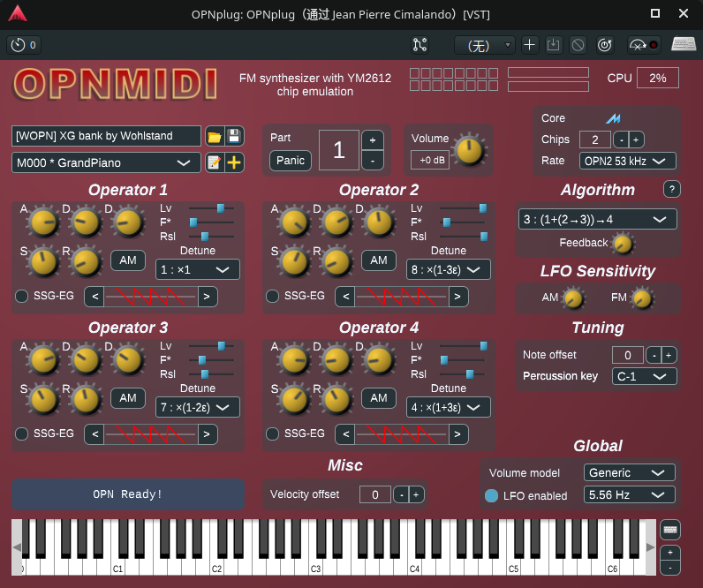This screenshot has height=588, width=703.
Task: Disable the LFO enabled toggle
Action: pos(491,495)
